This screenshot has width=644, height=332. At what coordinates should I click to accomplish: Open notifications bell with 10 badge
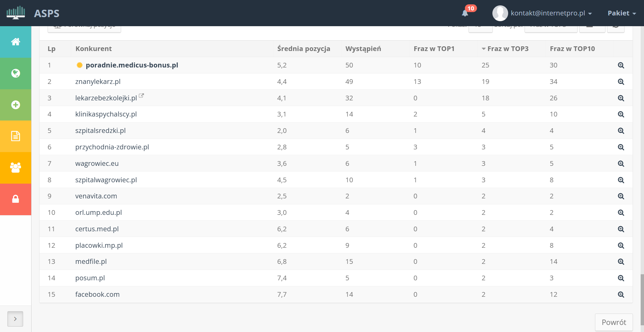point(465,13)
